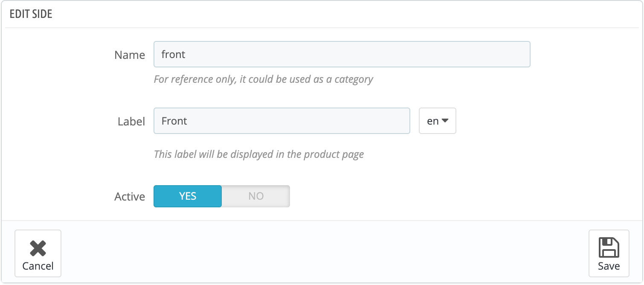
Task: Switch Active toggle to YES
Action: [188, 196]
